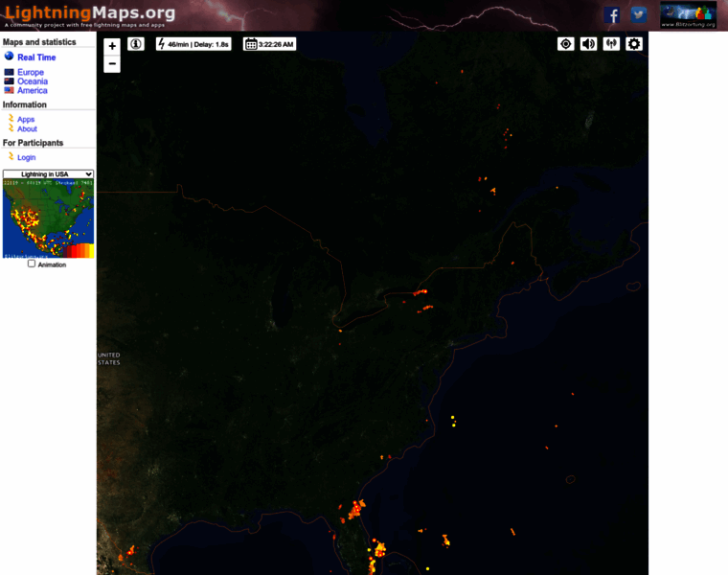Open the Facebook page icon
This screenshot has width=728, height=575.
click(612, 14)
